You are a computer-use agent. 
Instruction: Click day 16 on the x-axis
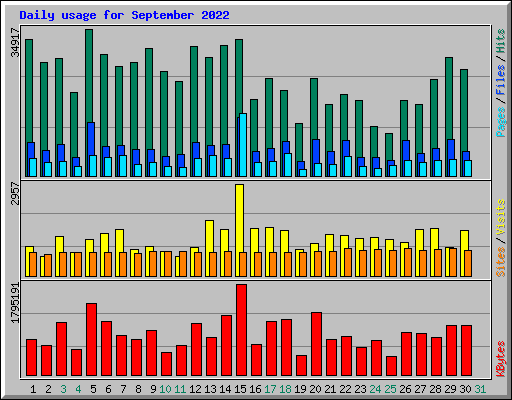coord(255,389)
